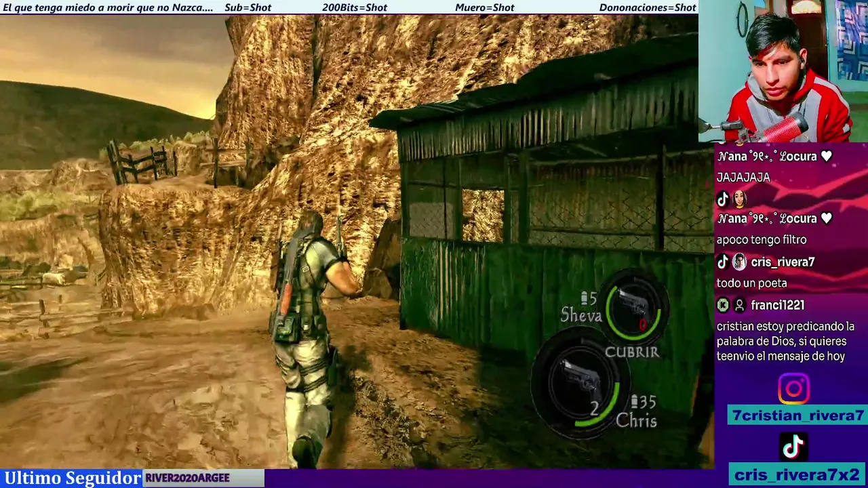This screenshot has width=868, height=488.
Task: Click avatar icon above 'apoco tengo filtro'
Action: (739, 199)
